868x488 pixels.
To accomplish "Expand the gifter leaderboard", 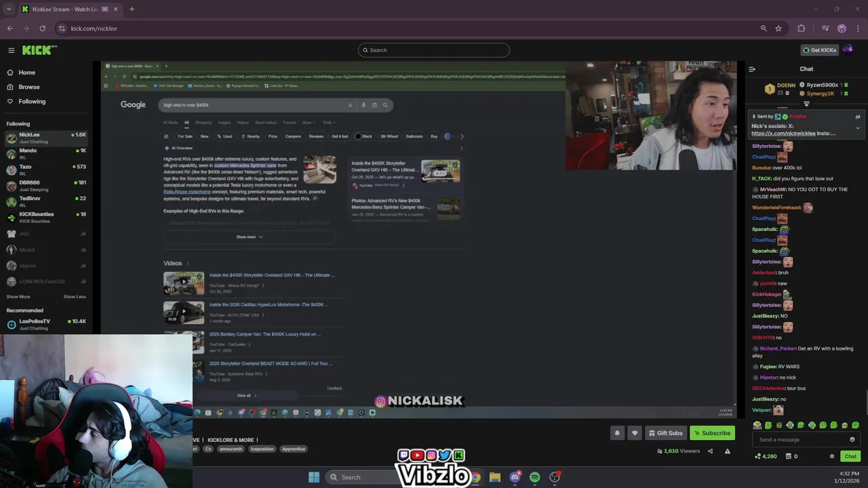I will (x=806, y=104).
